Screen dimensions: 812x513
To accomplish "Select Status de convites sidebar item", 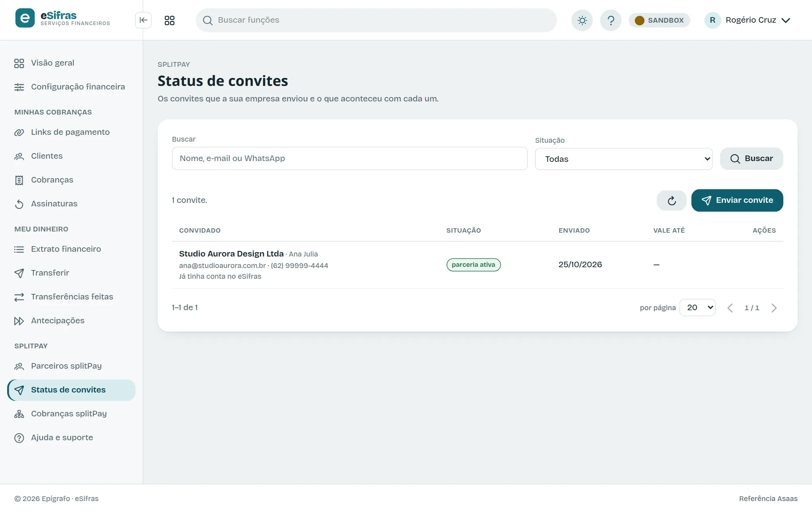I will pyautogui.click(x=71, y=390).
